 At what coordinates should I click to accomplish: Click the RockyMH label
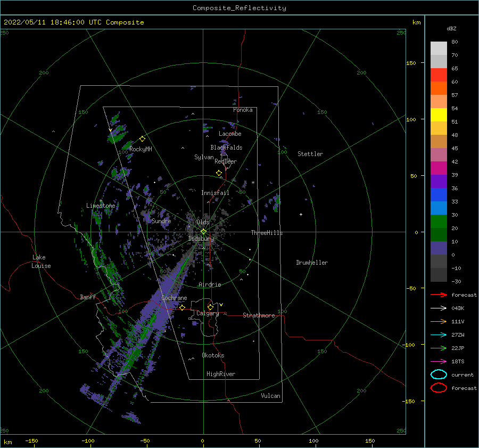141,149
